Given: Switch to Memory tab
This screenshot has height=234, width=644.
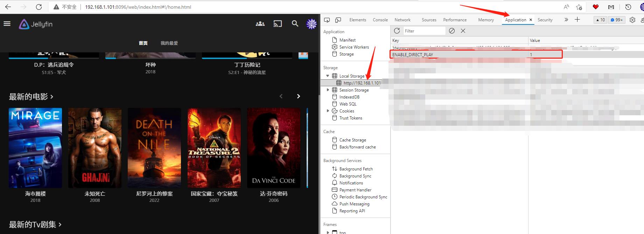Looking at the screenshot, I should click(x=486, y=20).
